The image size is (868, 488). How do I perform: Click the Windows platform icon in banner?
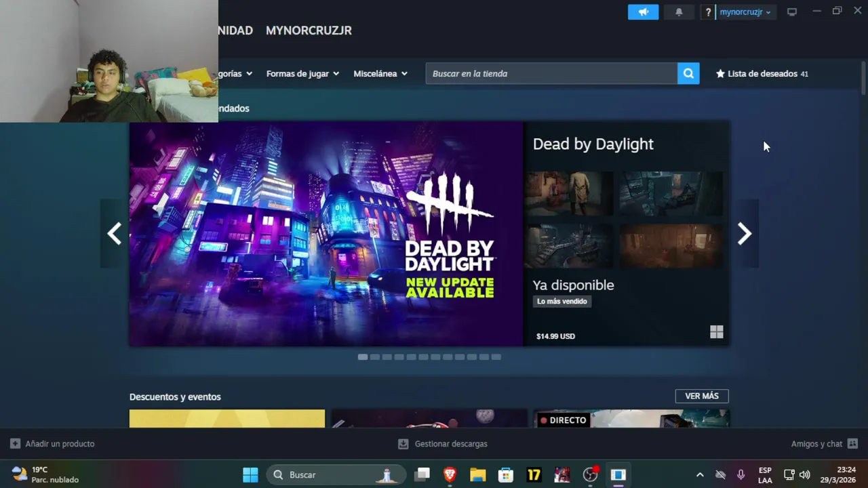[x=717, y=332]
